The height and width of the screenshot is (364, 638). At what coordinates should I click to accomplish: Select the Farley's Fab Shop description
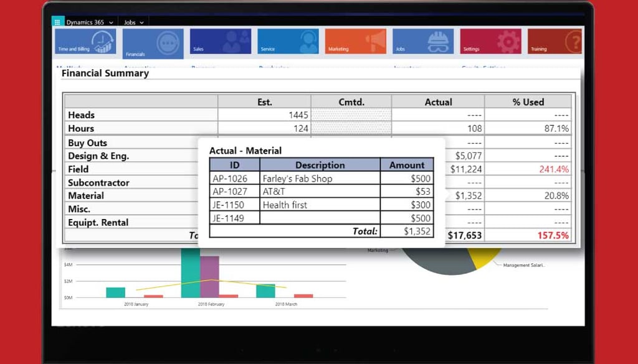pyautogui.click(x=297, y=179)
